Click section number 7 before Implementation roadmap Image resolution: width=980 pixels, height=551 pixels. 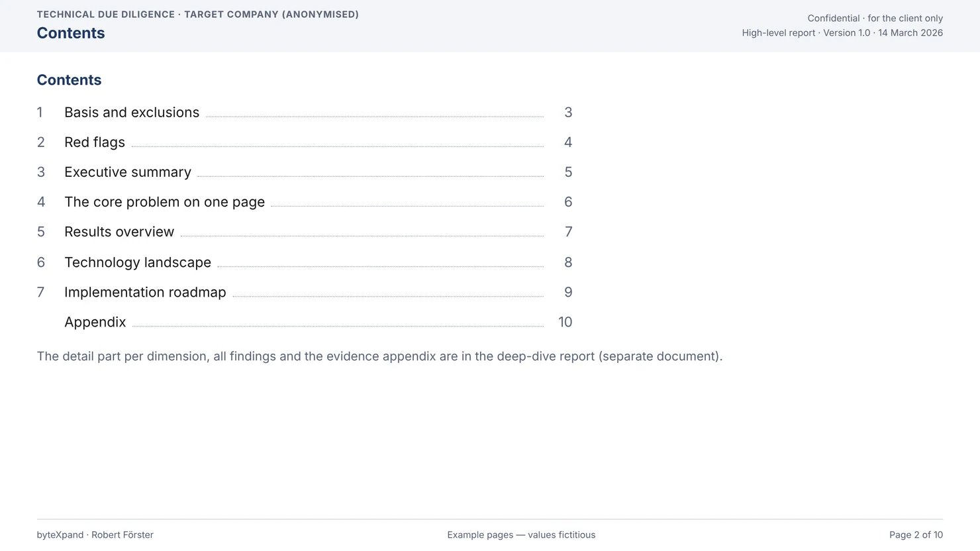pos(41,292)
